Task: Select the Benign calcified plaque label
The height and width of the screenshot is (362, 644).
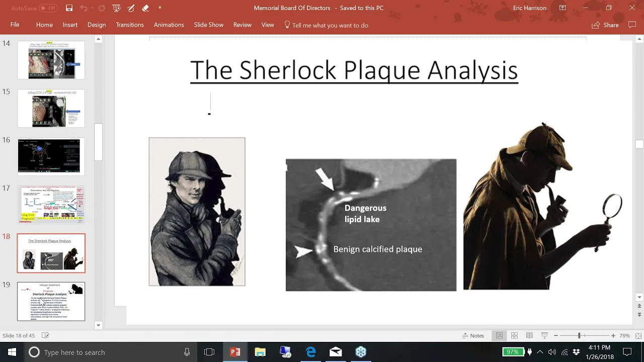Action: [x=378, y=249]
